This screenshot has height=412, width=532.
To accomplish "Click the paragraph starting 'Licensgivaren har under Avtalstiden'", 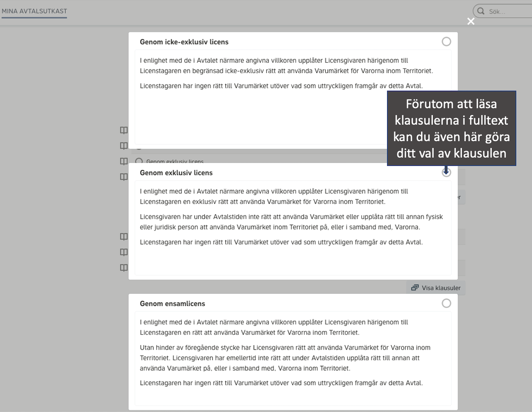I will (x=291, y=222).
